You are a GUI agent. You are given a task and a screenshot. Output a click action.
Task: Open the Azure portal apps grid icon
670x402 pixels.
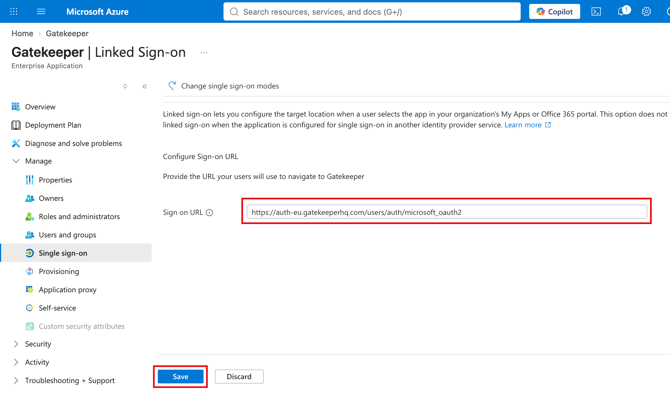pos(14,12)
